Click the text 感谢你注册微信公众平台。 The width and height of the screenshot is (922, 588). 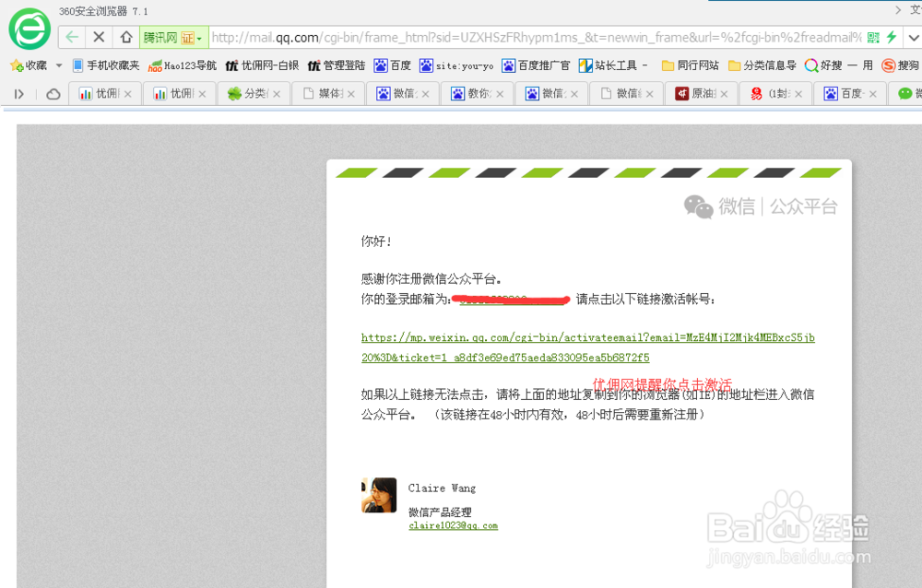[431, 279]
